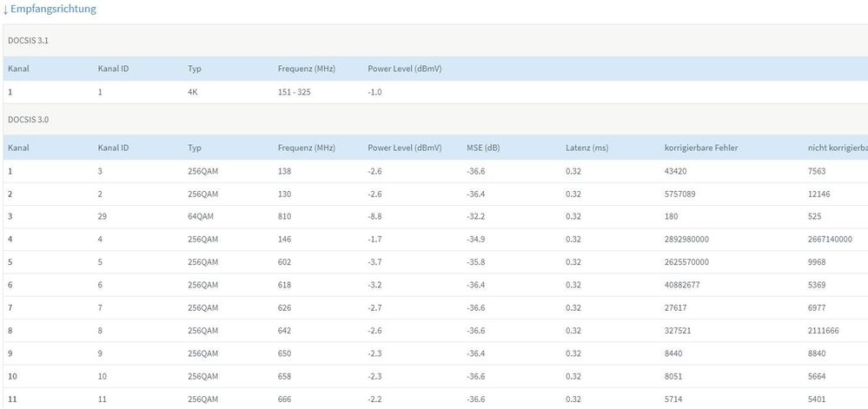Image resolution: width=868 pixels, height=409 pixels.
Task: Click uncorrectable errors value 5664
Action: [x=817, y=376]
